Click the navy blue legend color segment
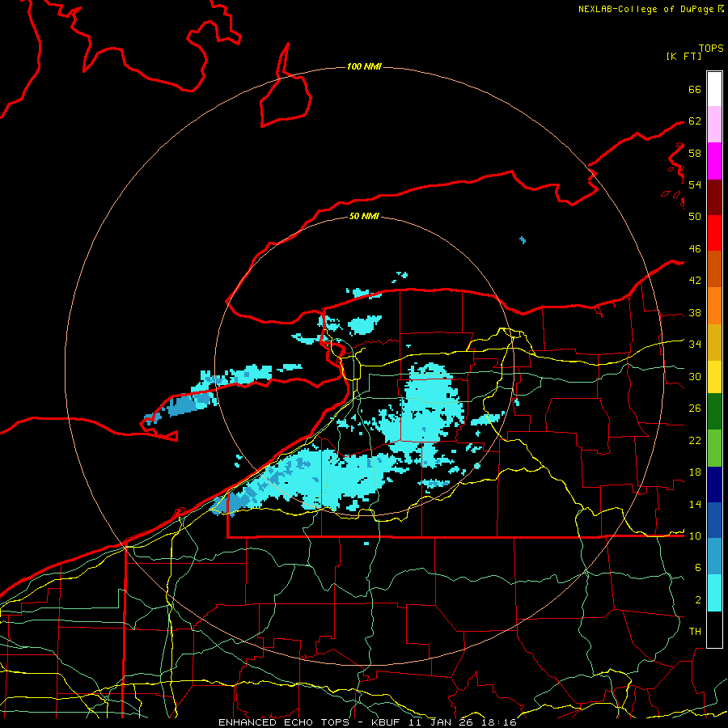This screenshot has height=728, width=728. tap(714, 485)
